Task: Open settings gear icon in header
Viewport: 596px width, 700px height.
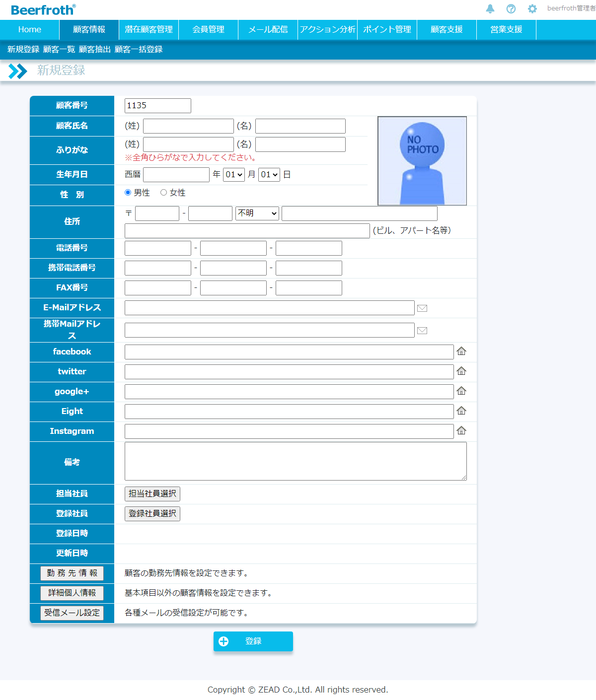Action: [532, 8]
